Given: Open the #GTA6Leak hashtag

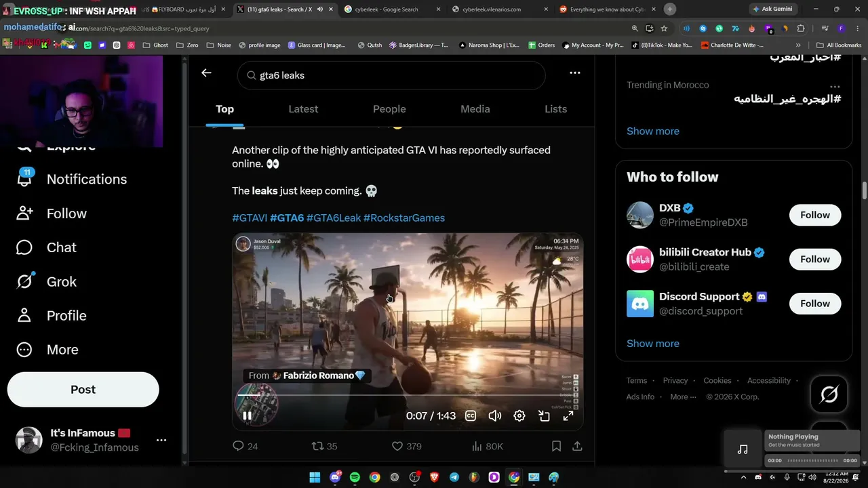Looking at the screenshot, I should 334,218.
